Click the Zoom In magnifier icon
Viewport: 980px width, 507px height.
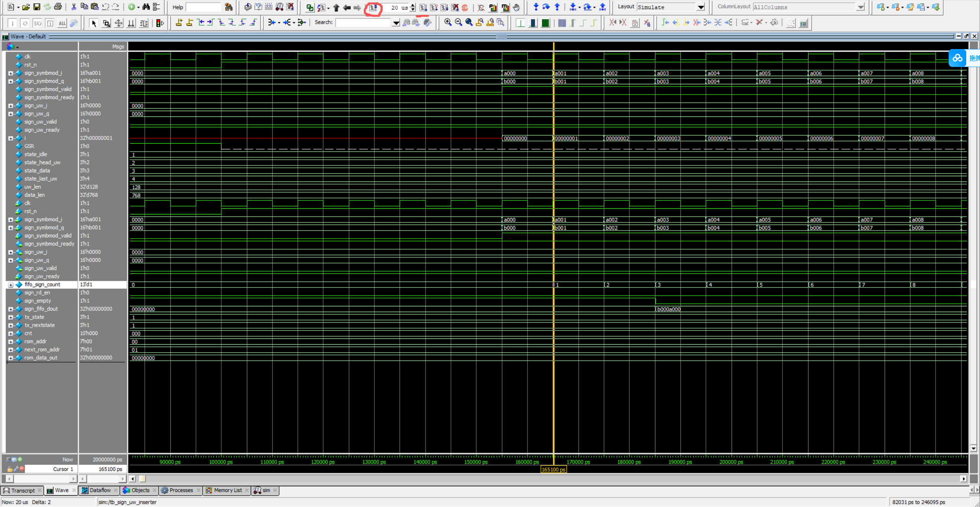pos(448,22)
